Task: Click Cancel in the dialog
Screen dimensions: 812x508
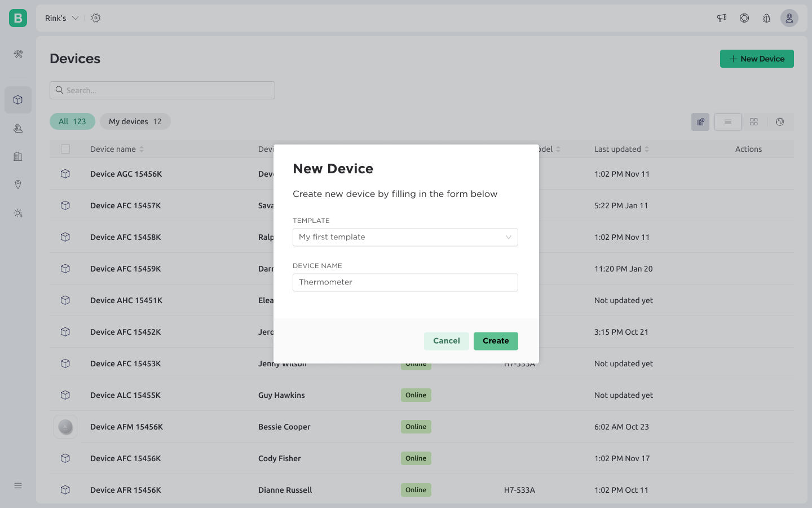Action: coord(446,341)
